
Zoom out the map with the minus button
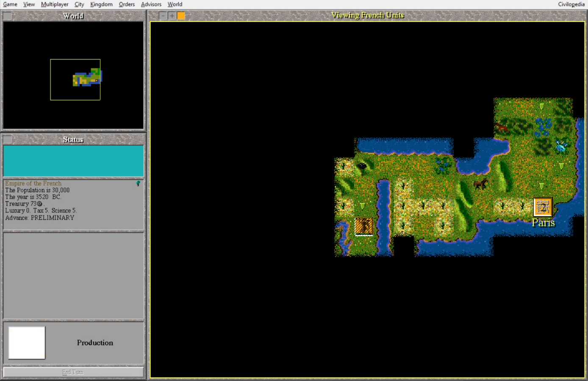click(x=163, y=16)
